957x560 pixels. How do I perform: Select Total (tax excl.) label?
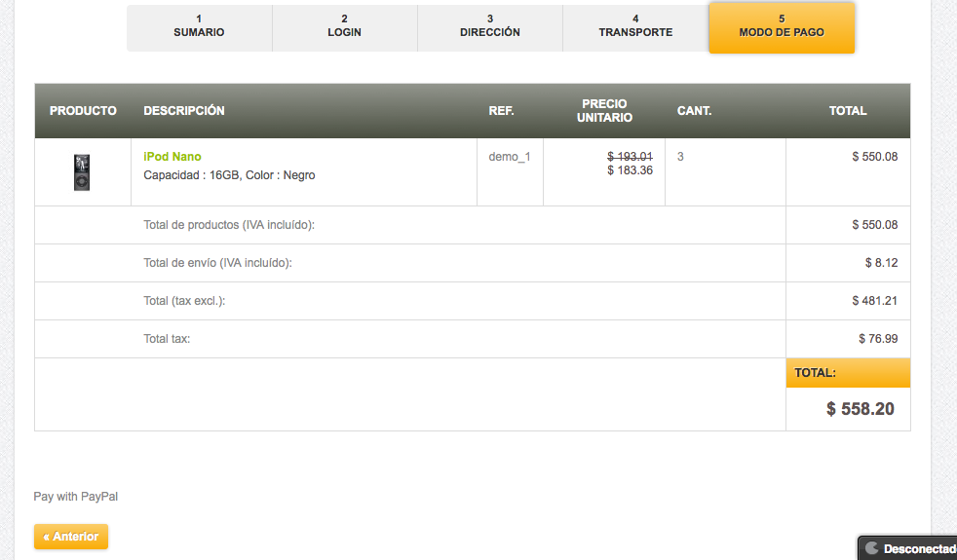pyautogui.click(x=184, y=301)
